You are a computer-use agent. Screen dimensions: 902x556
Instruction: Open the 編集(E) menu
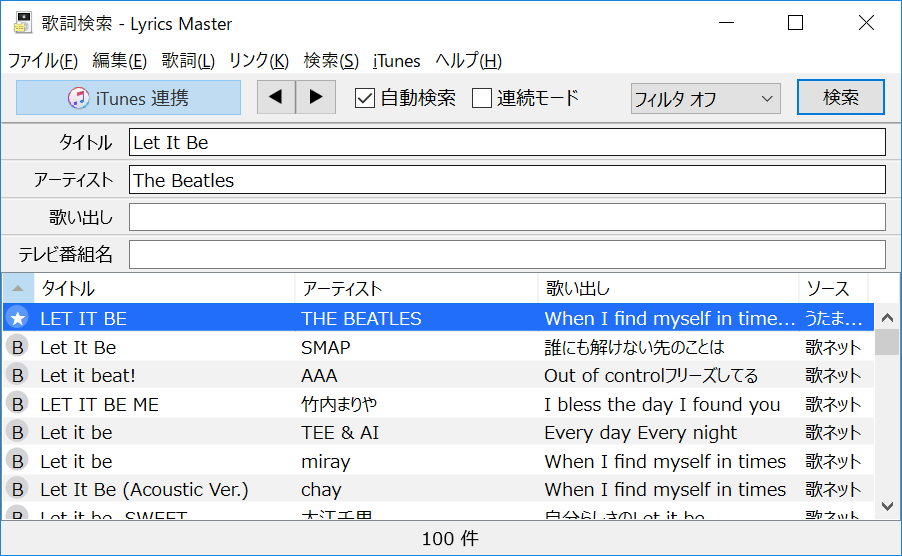pos(120,60)
